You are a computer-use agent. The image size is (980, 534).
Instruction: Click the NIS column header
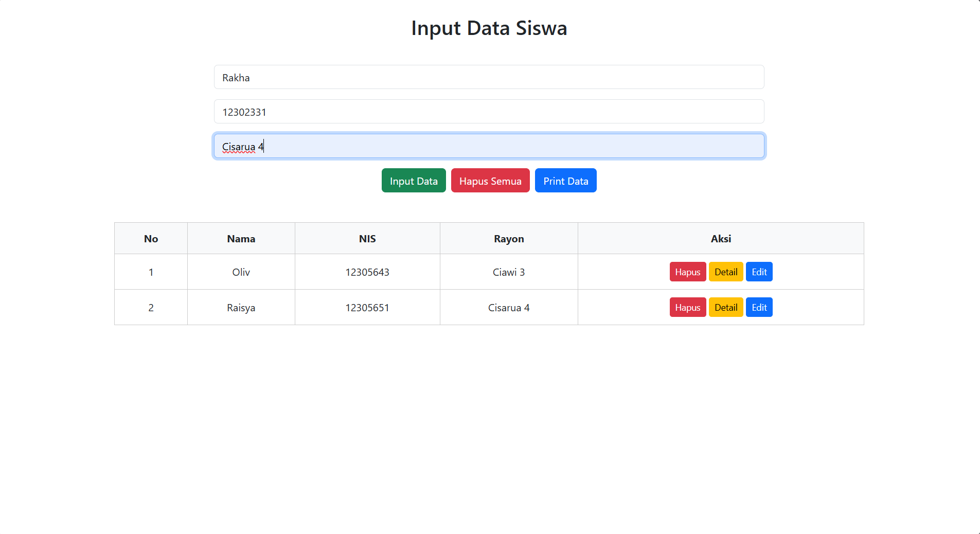tap(367, 239)
